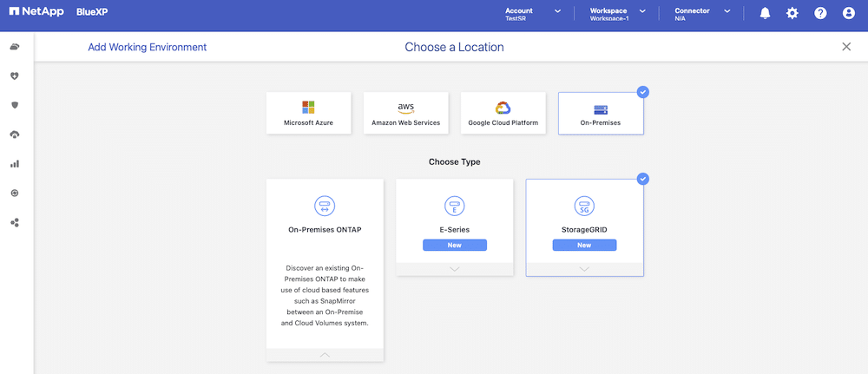Open the help question mark

(x=820, y=13)
